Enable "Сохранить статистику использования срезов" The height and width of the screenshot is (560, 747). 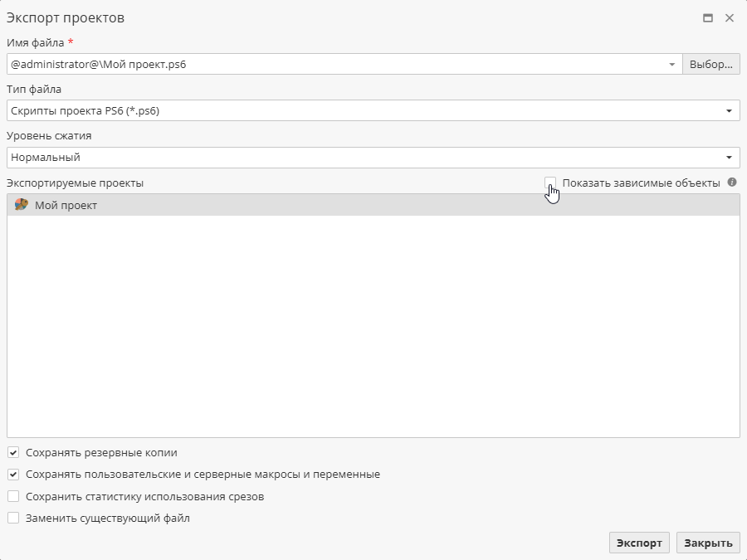click(13, 495)
